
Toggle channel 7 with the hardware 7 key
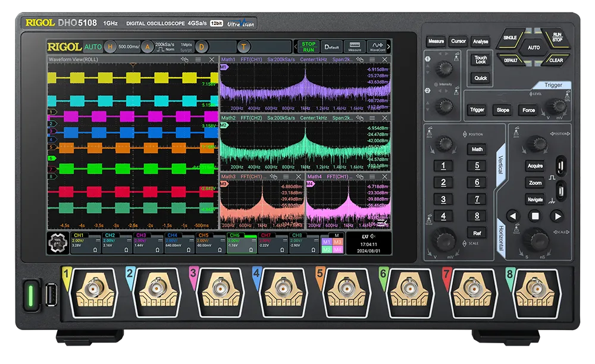477,199
